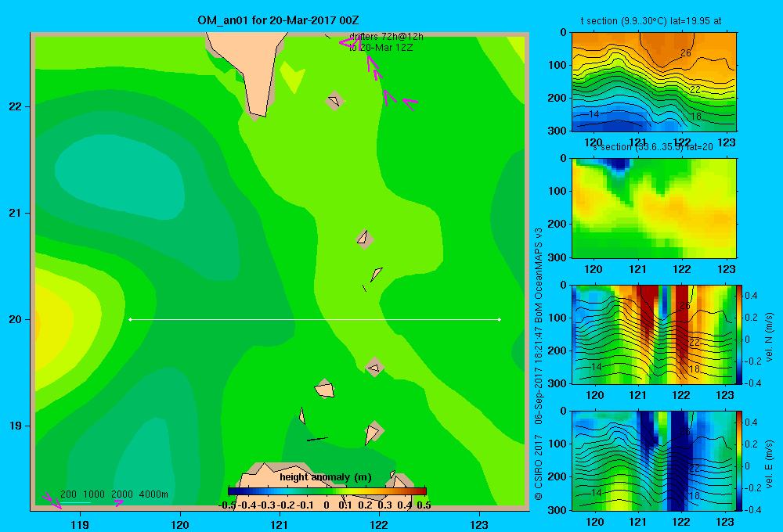Click longitude tick label 123 on main map
Image resolution: width=783 pixels, height=532 pixels.
[x=479, y=524]
